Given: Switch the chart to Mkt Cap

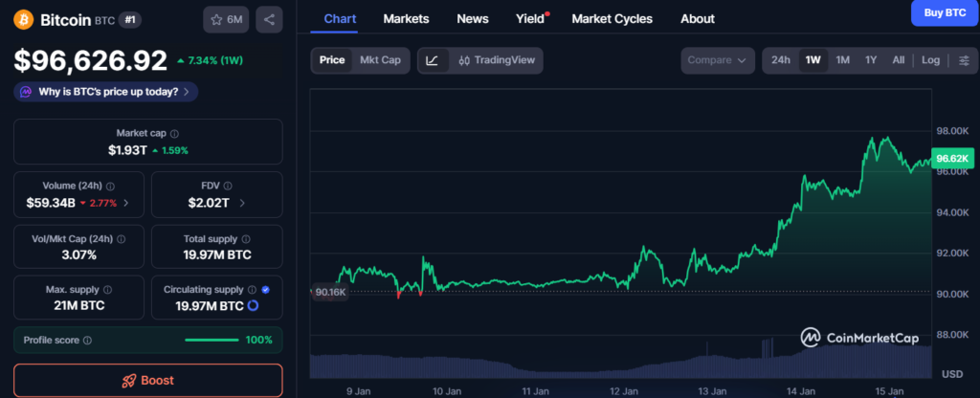Looking at the screenshot, I should pyautogui.click(x=380, y=60).
